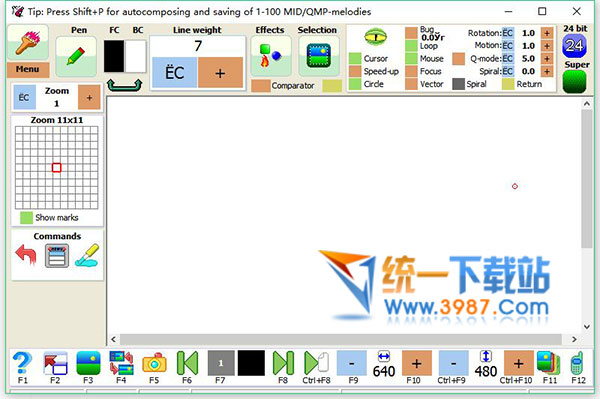
Task: Click the undo red arrow command
Action: [x=26, y=255]
